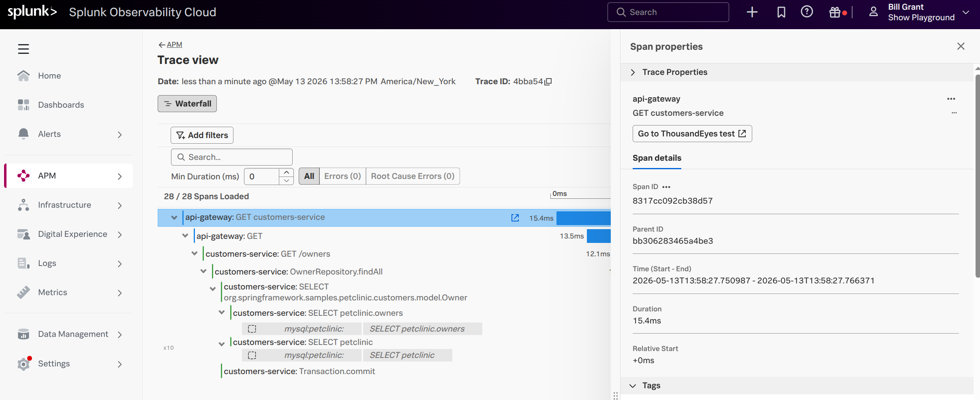This screenshot has width=980, height=400.
Task: Click the api-gateway GET duration bar
Action: click(599, 236)
